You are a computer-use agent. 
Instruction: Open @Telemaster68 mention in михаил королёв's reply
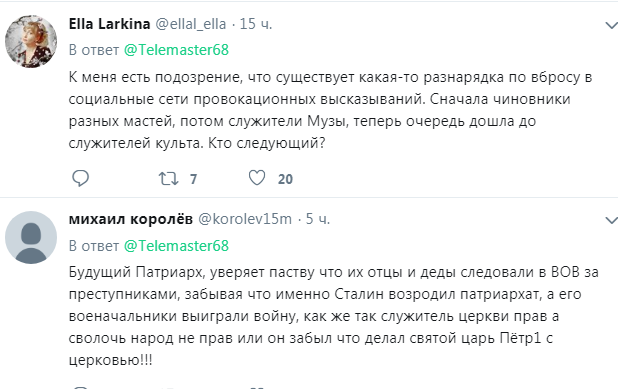176,246
